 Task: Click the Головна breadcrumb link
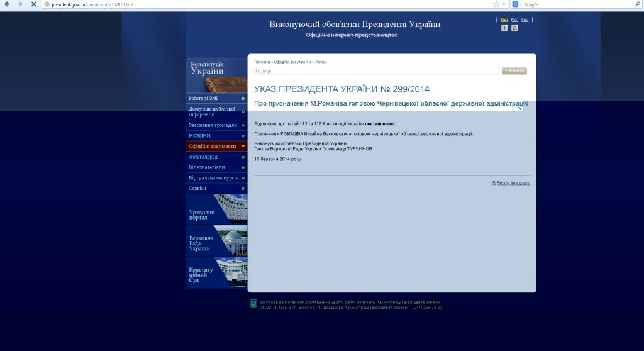coord(262,62)
